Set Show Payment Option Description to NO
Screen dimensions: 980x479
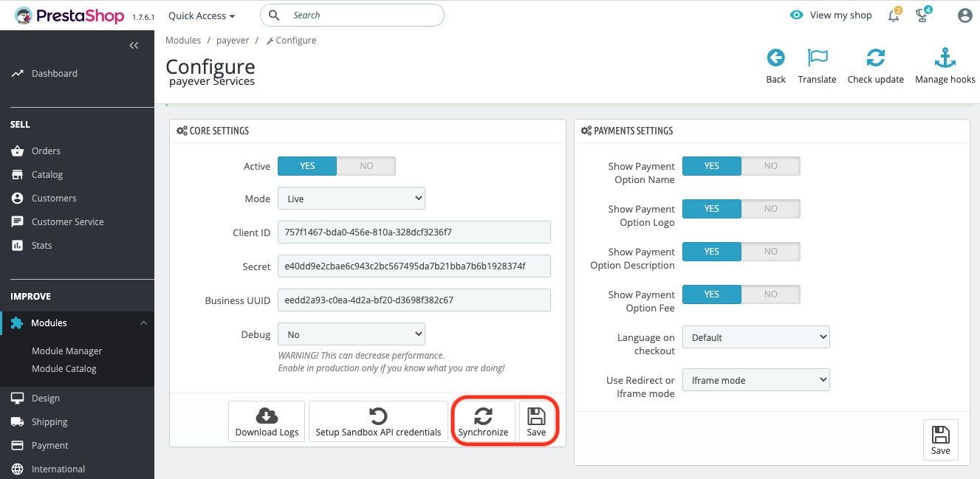click(771, 252)
